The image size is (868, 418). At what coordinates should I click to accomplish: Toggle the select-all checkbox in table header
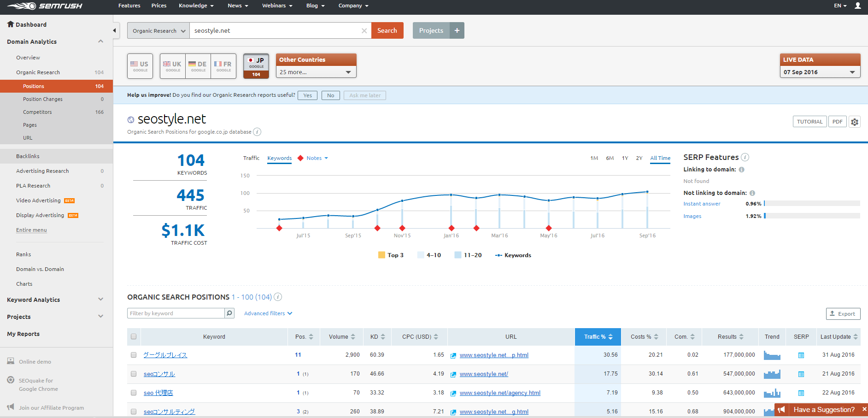(x=134, y=336)
